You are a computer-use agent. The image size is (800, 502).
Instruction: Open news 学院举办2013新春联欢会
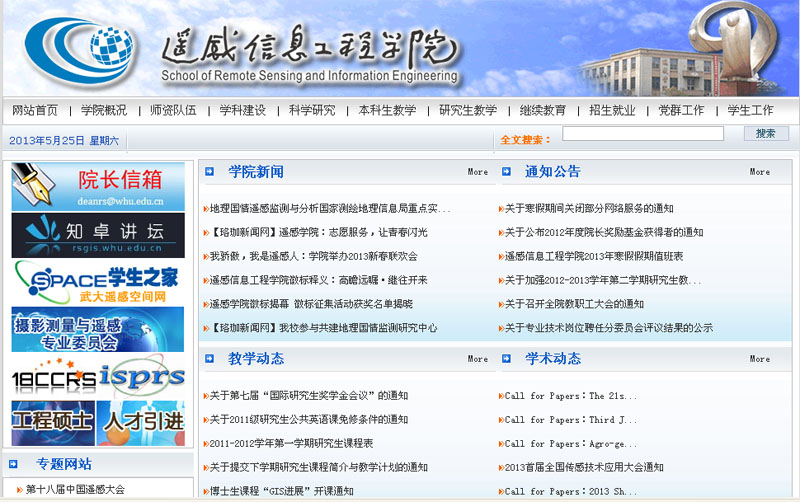tap(314, 256)
